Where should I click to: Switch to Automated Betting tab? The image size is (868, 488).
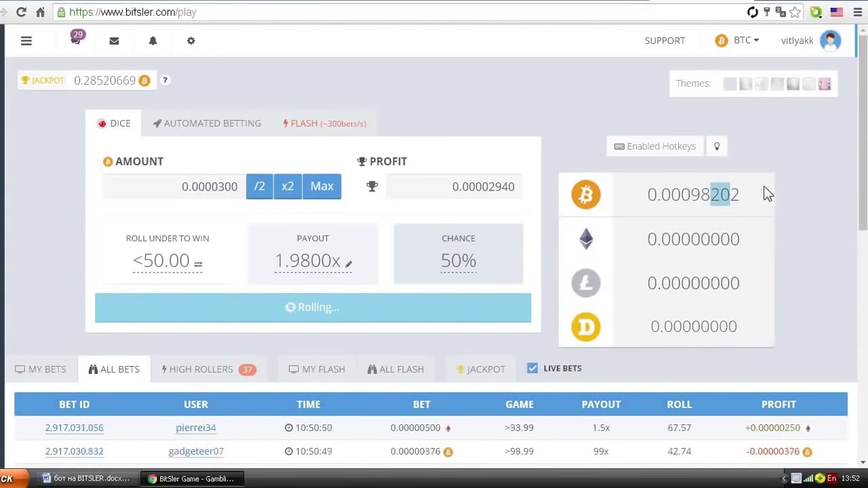(x=207, y=123)
